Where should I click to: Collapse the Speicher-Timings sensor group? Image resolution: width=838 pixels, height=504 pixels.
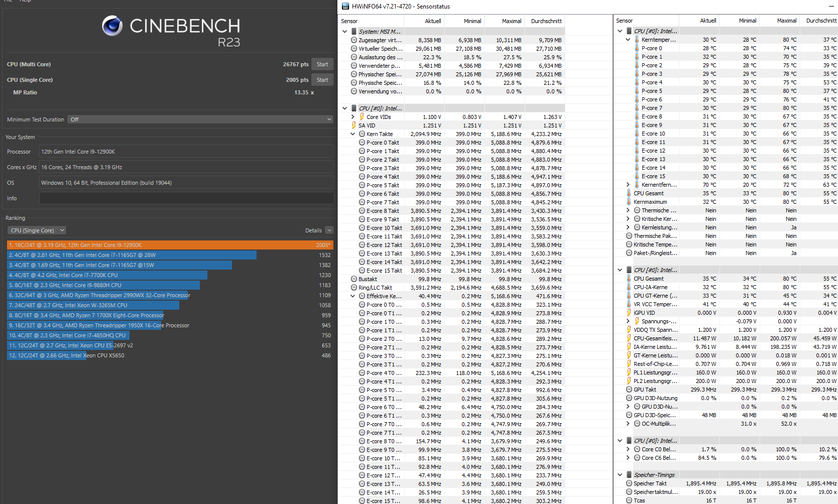[x=620, y=475]
